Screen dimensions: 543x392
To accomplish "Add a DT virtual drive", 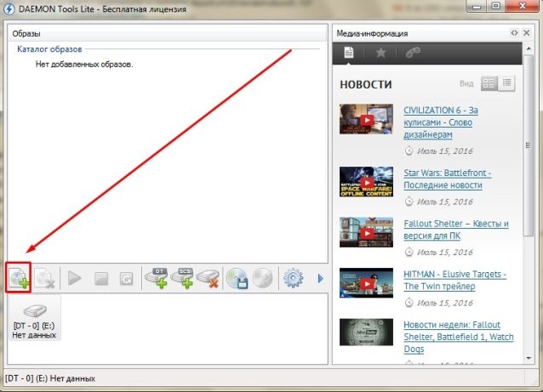I will pos(157,278).
